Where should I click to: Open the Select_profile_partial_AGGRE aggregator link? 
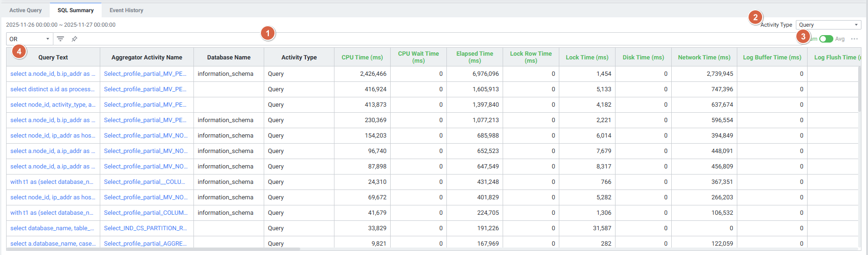coord(145,244)
